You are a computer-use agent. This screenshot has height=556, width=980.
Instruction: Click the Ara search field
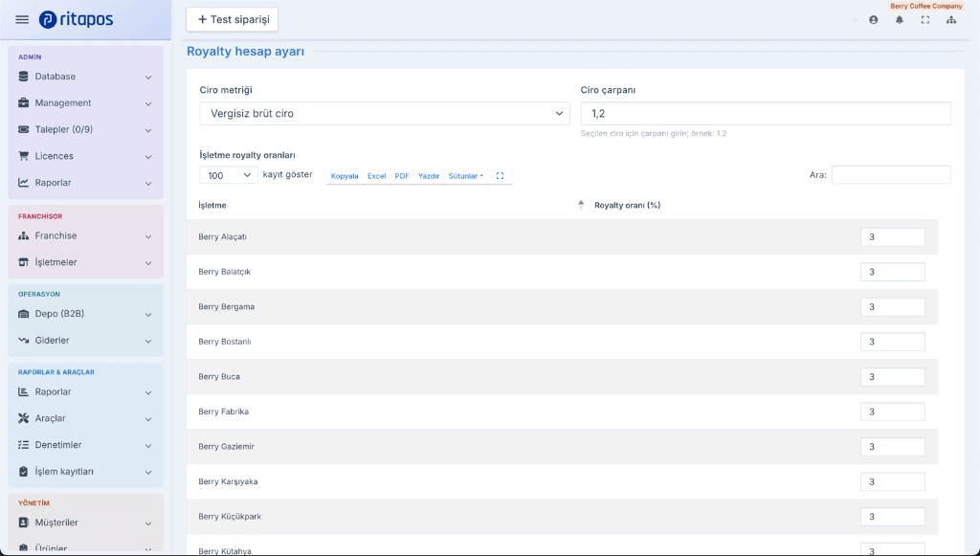coord(891,175)
